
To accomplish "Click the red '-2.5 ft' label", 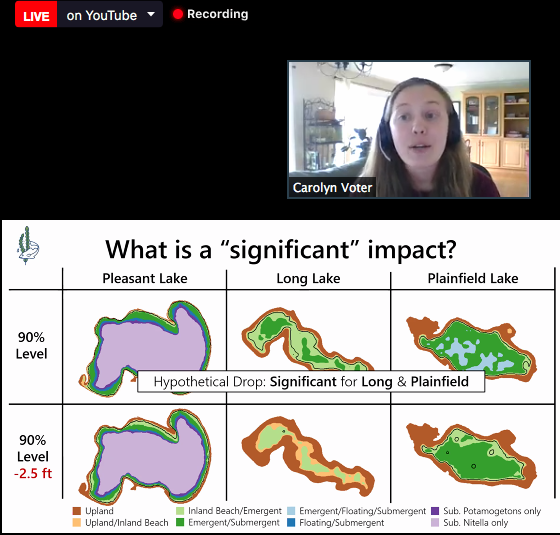I will tap(33, 473).
